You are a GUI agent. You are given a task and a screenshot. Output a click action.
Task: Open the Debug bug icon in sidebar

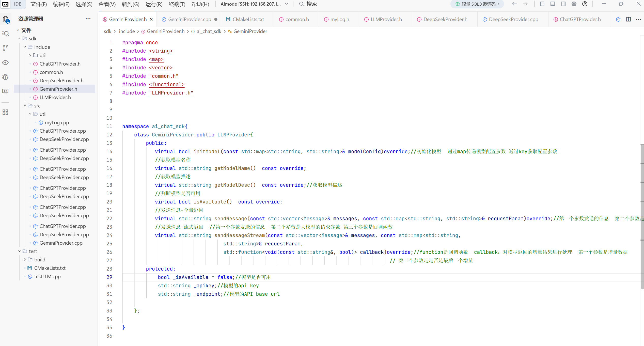6,77
